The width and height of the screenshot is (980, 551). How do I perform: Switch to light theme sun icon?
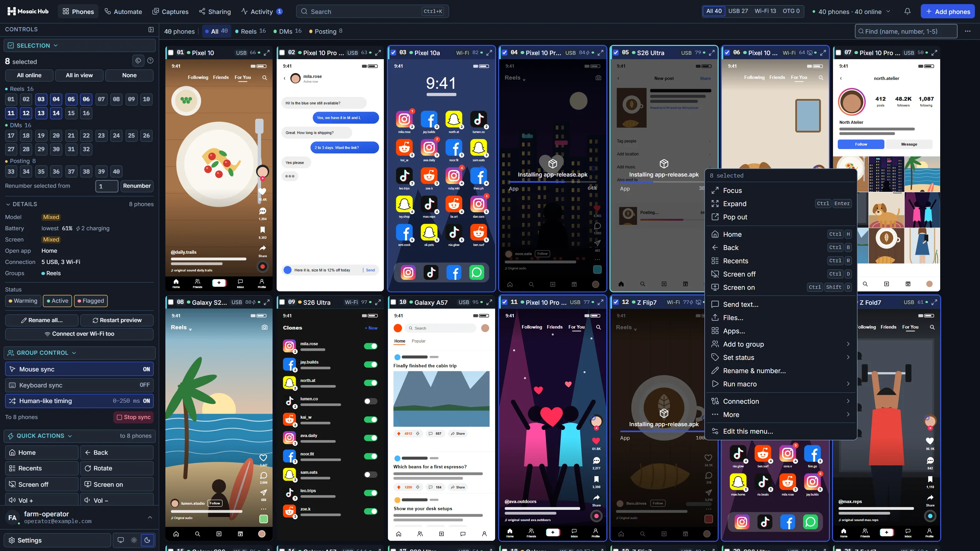point(134,540)
